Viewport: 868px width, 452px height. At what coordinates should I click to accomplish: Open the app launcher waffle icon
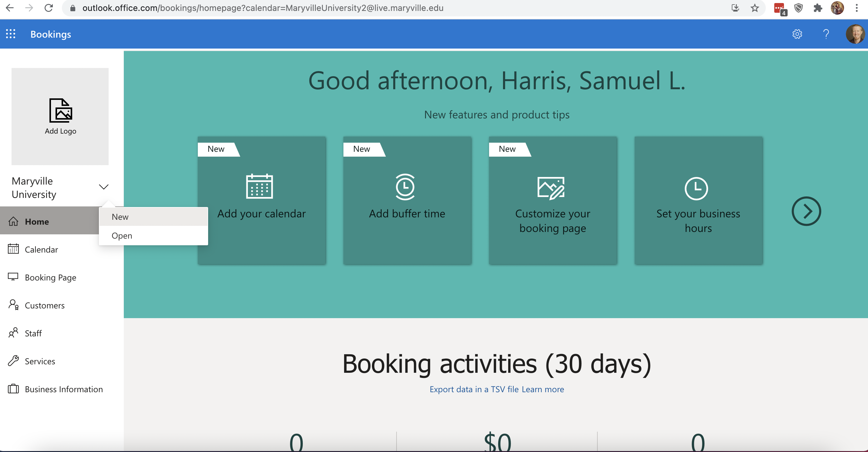(10, 34)
